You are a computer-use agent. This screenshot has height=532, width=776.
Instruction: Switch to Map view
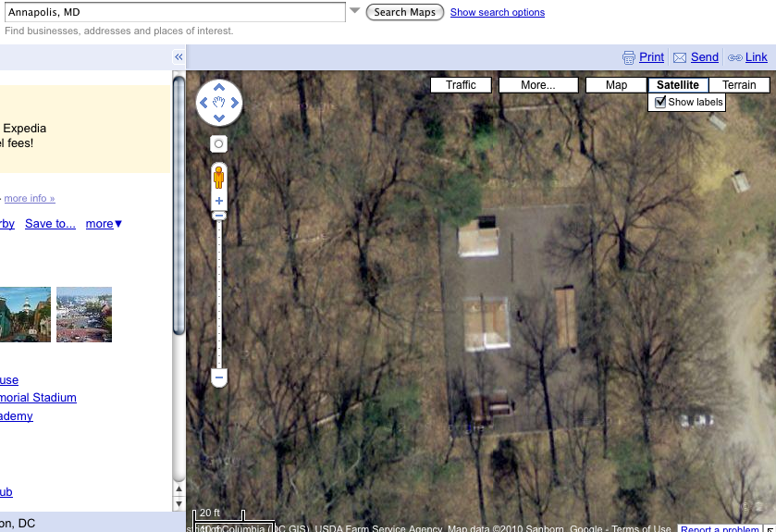617,85
